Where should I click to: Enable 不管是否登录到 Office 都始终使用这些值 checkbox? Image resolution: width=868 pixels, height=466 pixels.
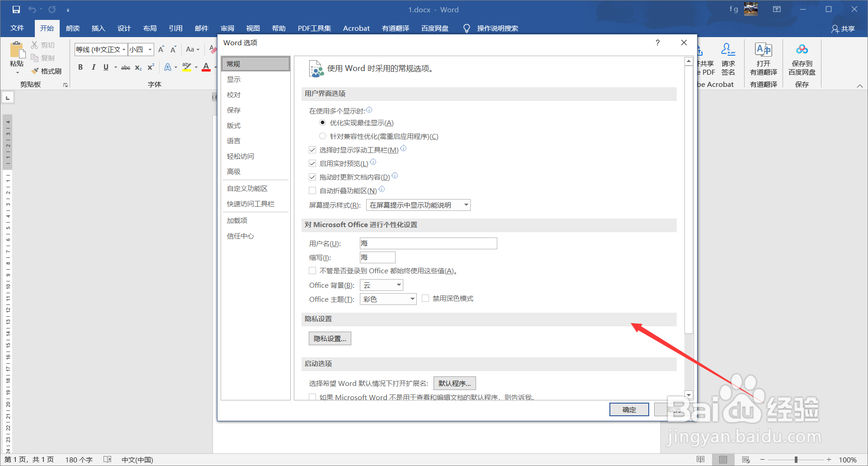[x=312, y=271]
